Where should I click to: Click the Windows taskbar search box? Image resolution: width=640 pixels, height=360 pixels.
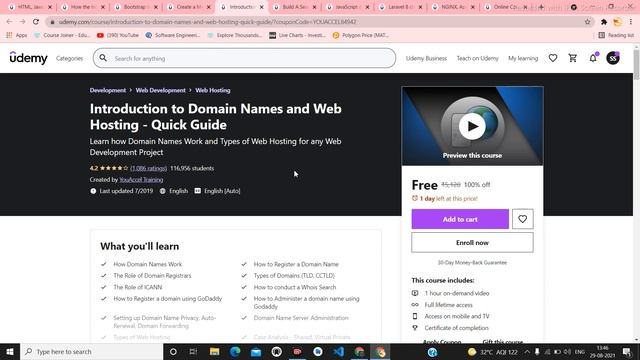click(92, 351)
